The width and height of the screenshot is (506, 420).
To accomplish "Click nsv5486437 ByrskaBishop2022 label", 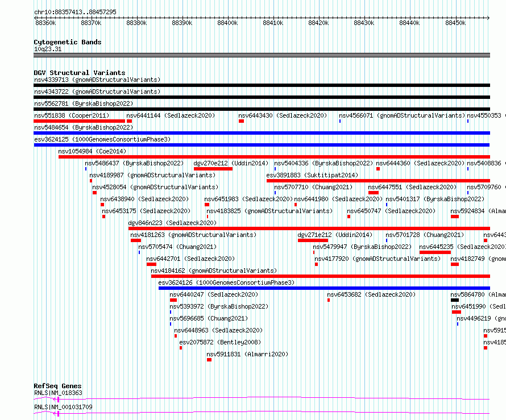I will pos(134,163).
